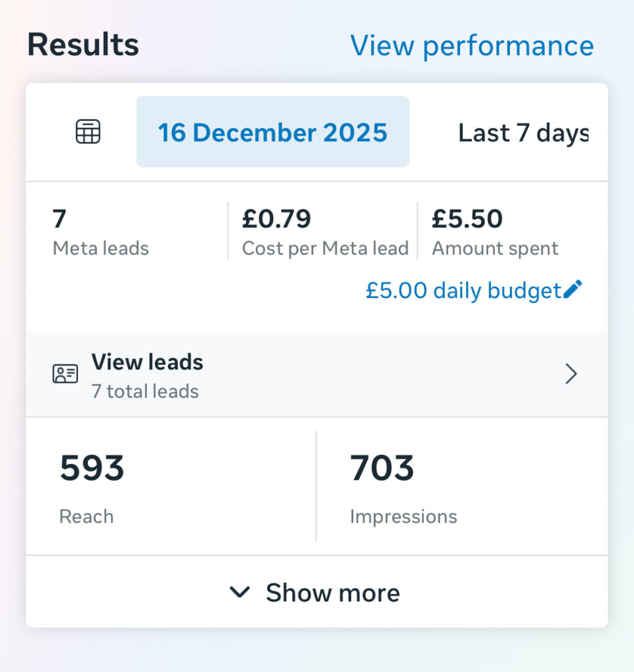Viewport: 634px width, 672px height.
Task: Click the Cost per Meta lead label
Action: click(x=325, y=248)
